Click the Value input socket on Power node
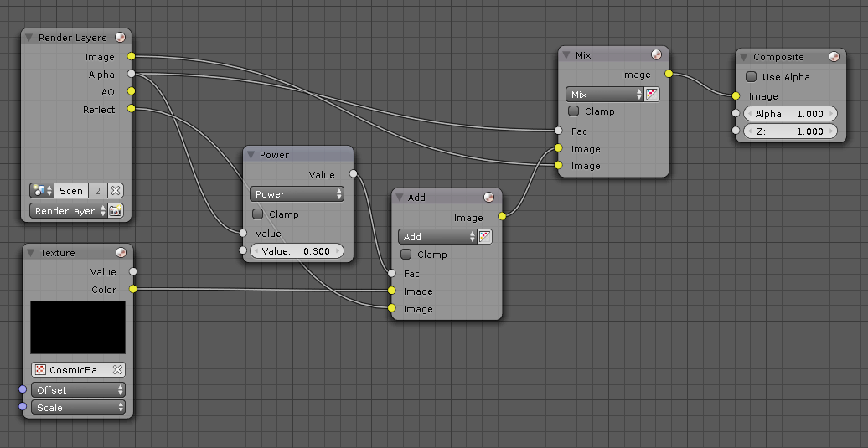This screenshot has height=448, width=868. (x=243, y=233)
